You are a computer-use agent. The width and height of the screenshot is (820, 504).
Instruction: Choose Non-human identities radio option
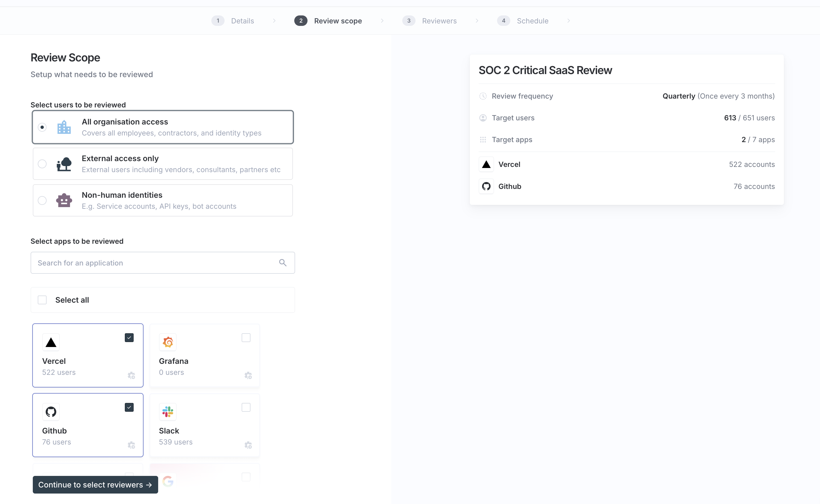(42, 200)
